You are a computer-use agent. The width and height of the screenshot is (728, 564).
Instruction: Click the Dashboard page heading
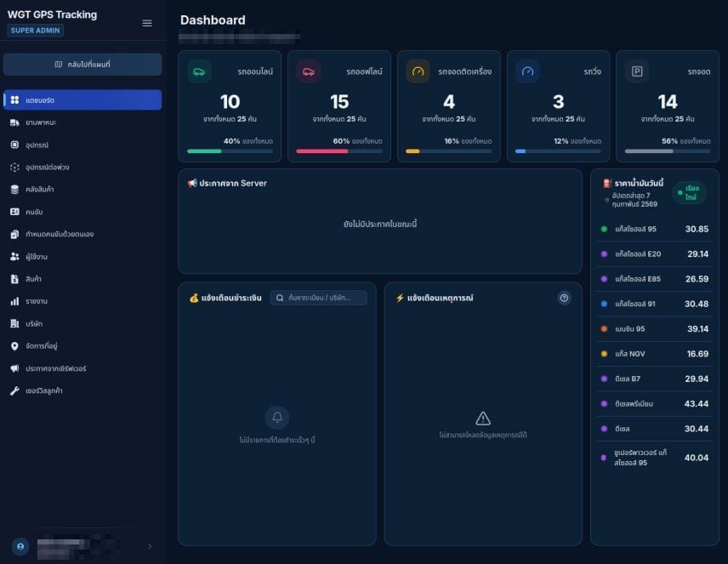click(x=213, y=20)
